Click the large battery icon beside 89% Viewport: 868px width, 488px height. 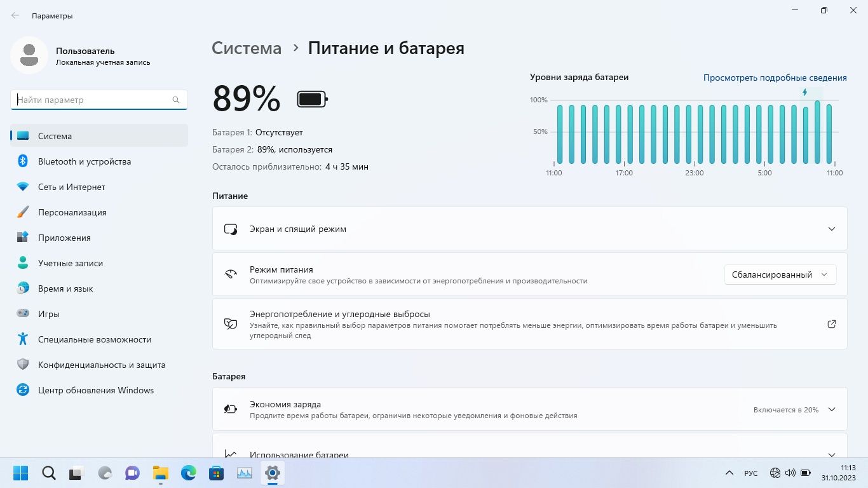point(312,99)
